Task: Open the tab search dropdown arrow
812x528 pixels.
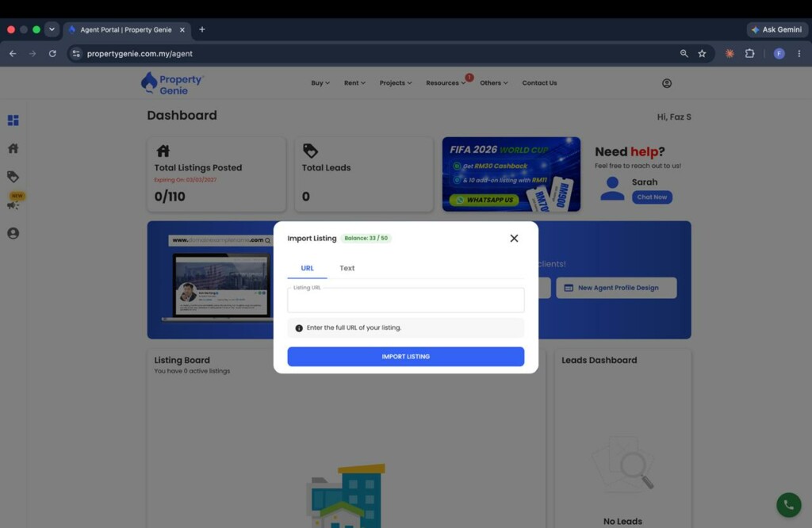Action: coord(52,29)
